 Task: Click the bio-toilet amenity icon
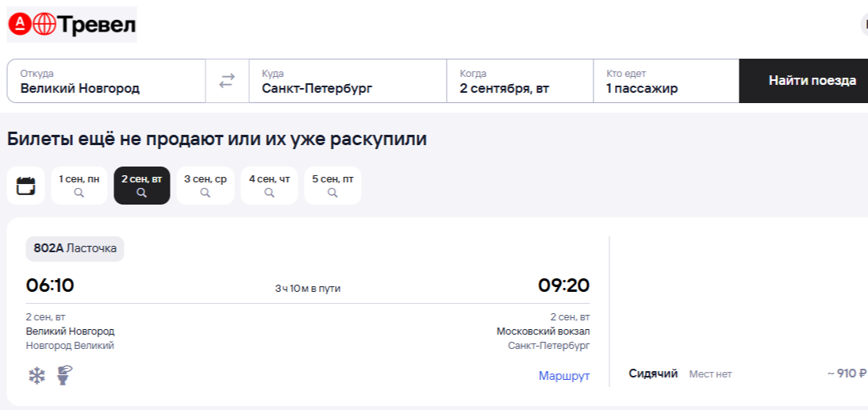pyautogui.click(x=64, y=375)
